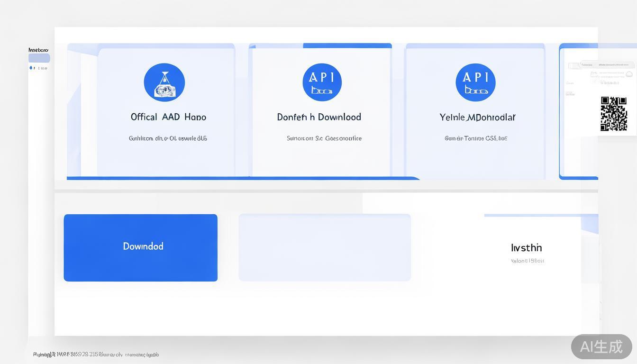The height and width of the screenshot is (364, 637).
Task: Click the API icon above 'Yelnle MDohrodlar'
Action: coord(475,82)
